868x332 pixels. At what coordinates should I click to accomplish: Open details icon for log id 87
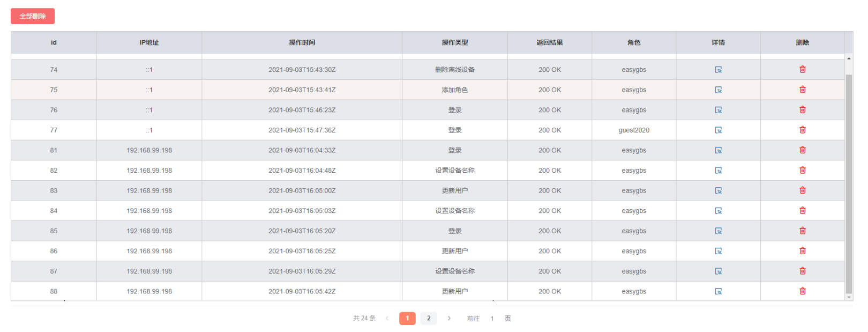pos(718,271)
